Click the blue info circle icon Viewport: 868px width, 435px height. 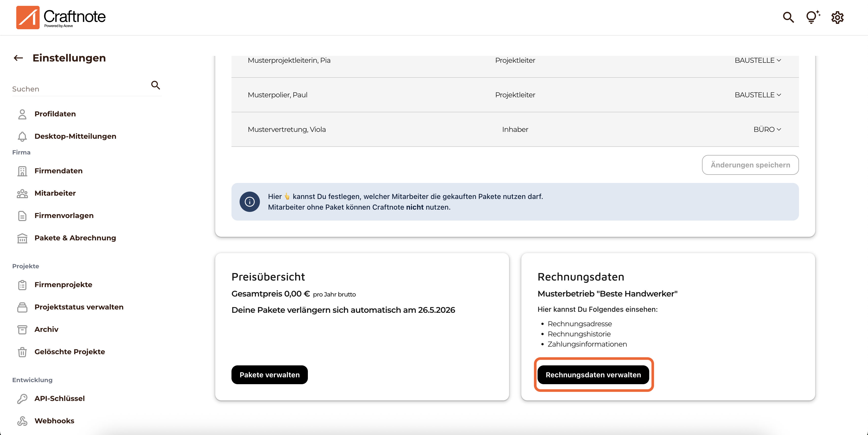coord(249,202)
